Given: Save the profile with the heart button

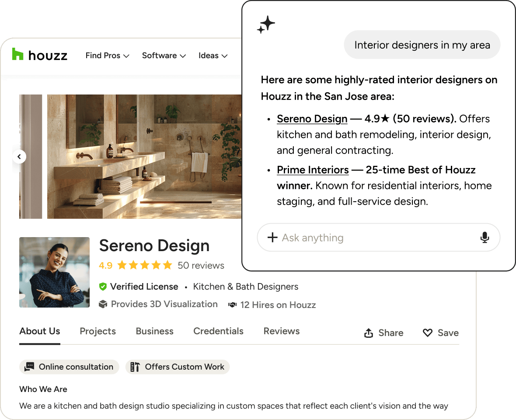Looking at the screenshot, I should [x=441, y=333].
